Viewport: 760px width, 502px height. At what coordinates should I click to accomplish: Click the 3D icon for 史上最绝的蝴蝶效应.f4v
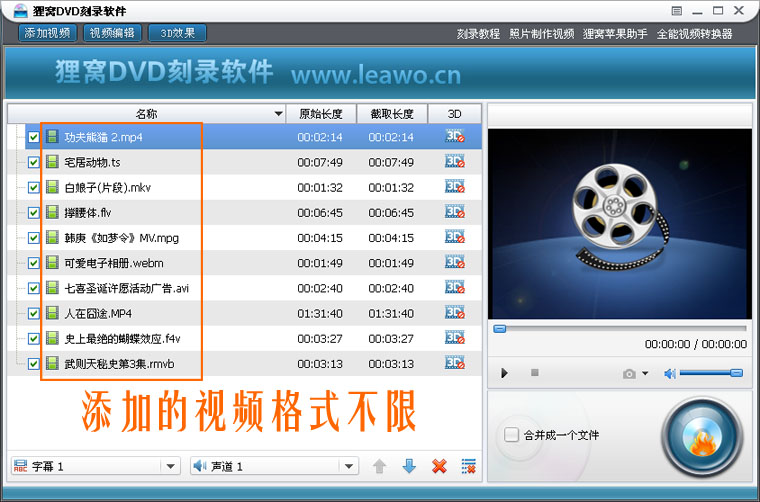(x=455, y=338)
